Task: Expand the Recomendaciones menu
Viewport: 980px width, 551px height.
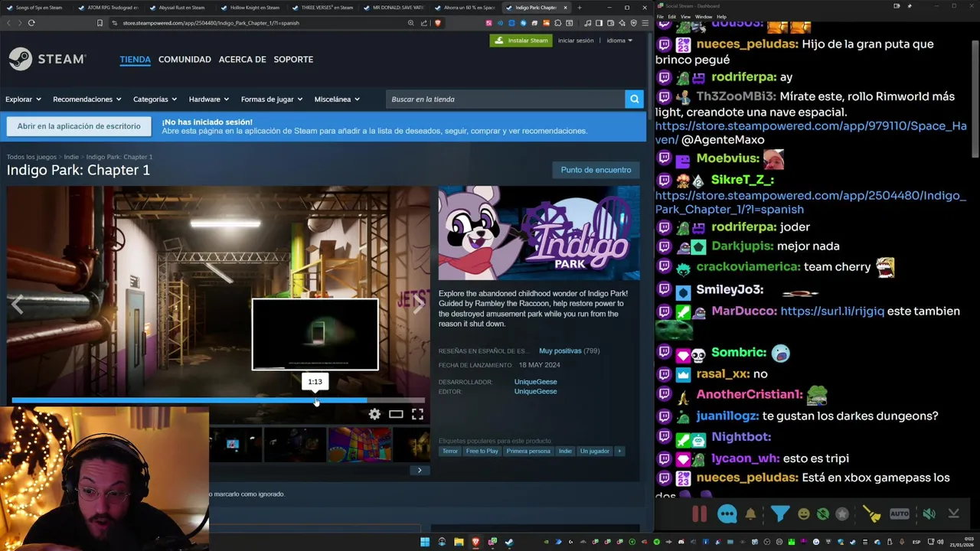Action: [87, 99]
